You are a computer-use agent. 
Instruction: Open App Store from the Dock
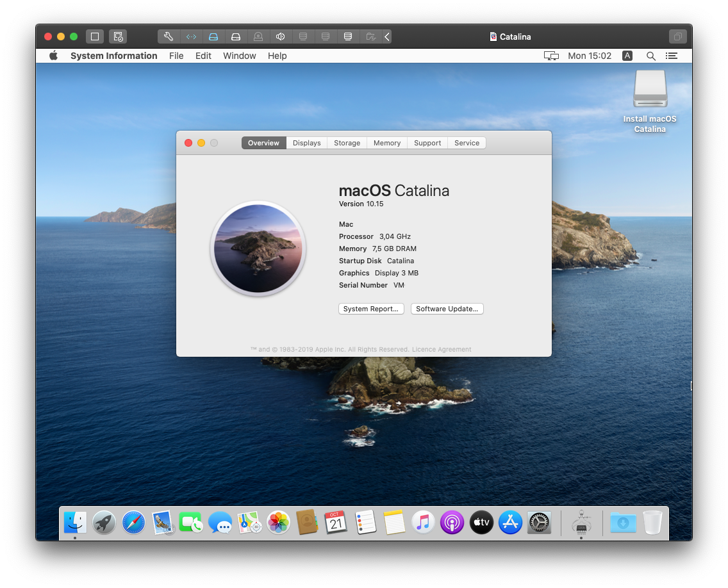click(x=510, y=523)
